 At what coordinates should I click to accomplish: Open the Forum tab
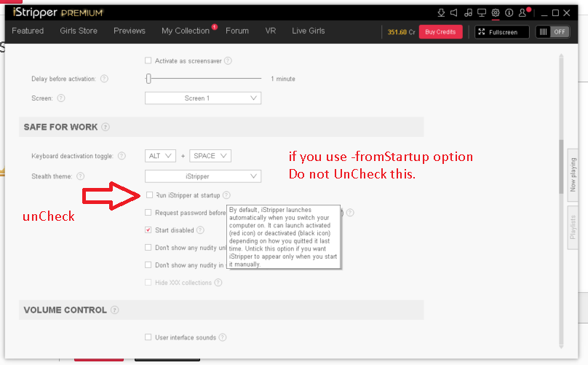237,31
